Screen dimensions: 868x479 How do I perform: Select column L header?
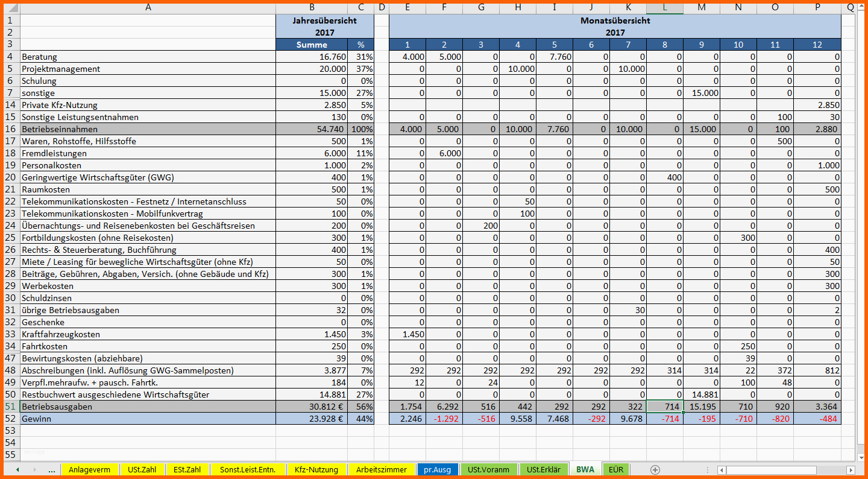[665, 8]
